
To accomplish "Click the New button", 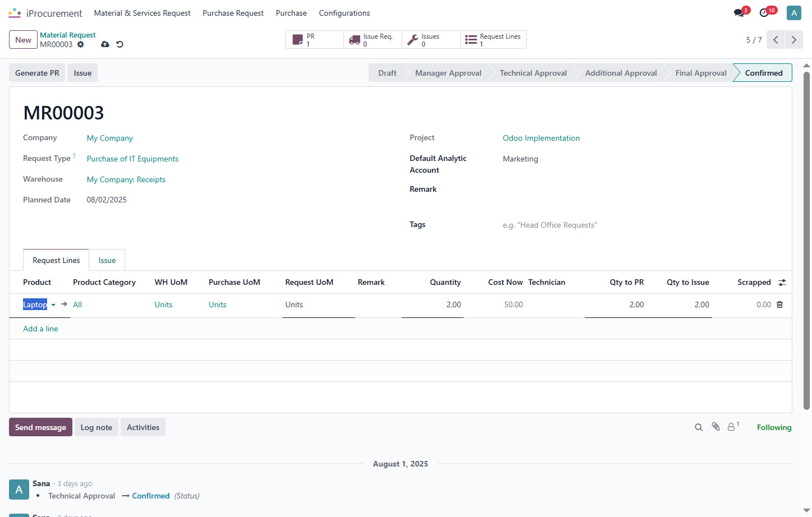I will coord(23,40).
